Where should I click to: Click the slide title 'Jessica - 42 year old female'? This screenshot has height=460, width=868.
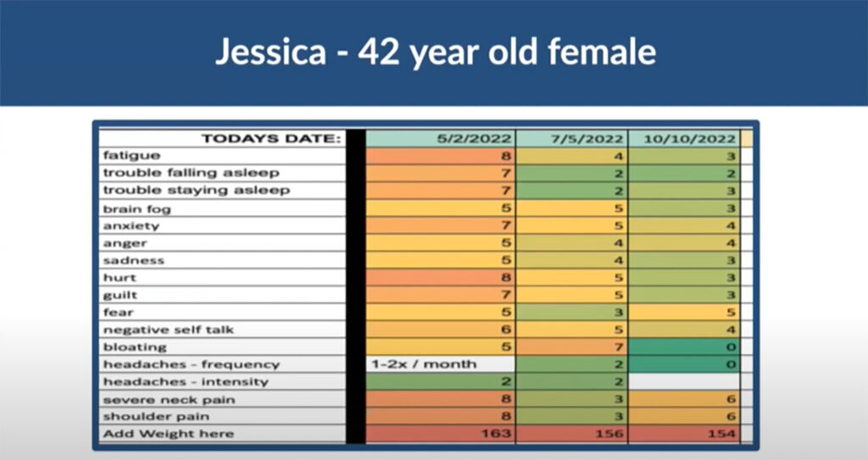pyautogui.click(x=434, y=53)
